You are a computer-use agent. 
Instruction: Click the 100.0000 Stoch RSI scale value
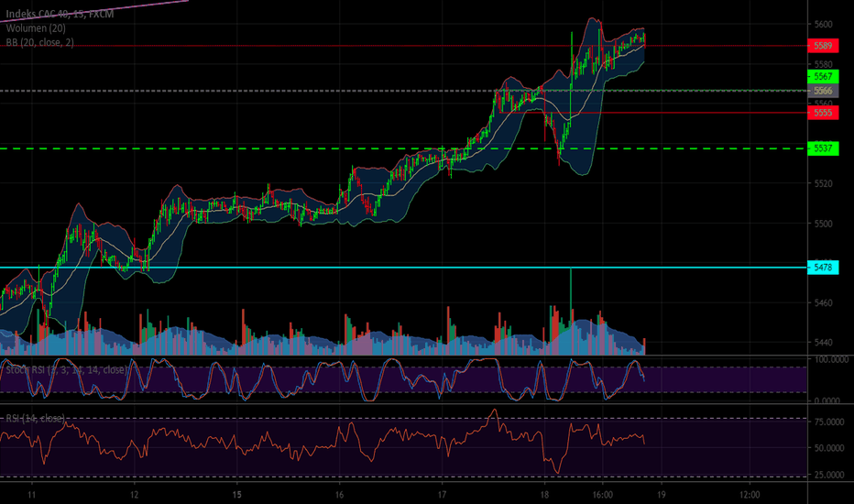pos(831,359)
